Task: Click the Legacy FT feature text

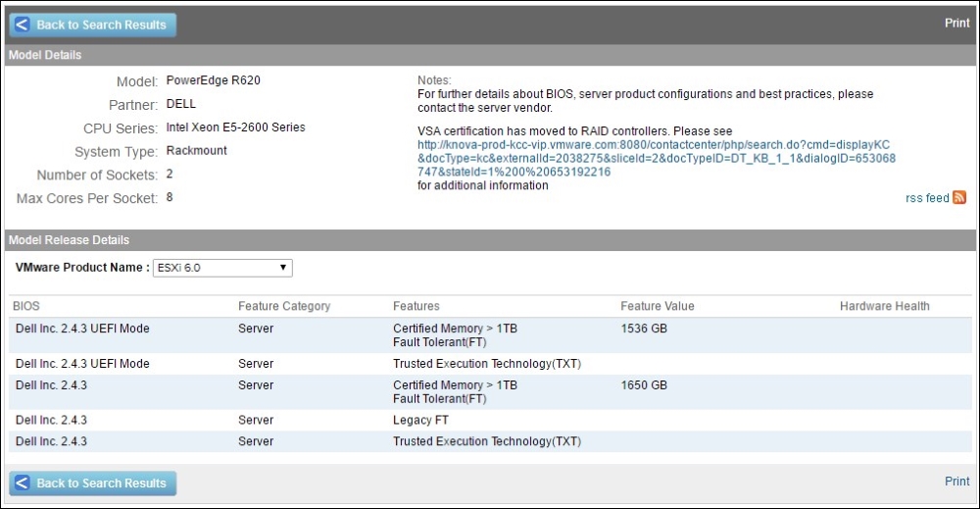Action: [x=420, y=420]
